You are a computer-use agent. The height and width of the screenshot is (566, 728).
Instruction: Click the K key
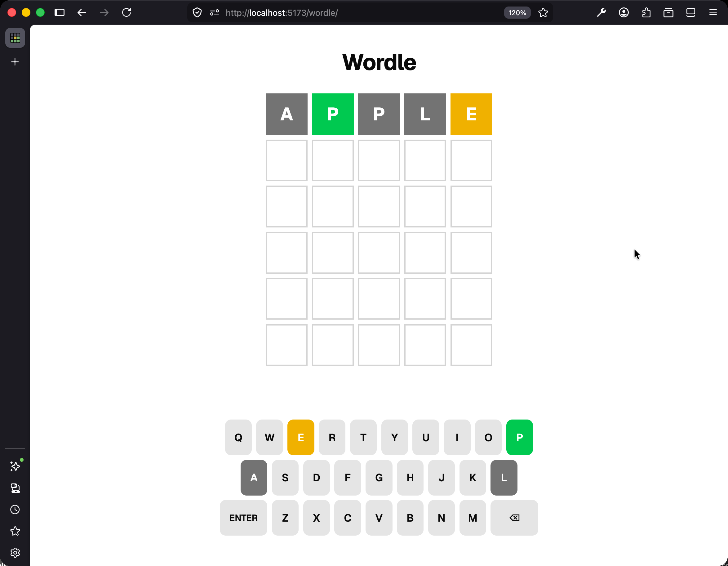click(473, 478)
